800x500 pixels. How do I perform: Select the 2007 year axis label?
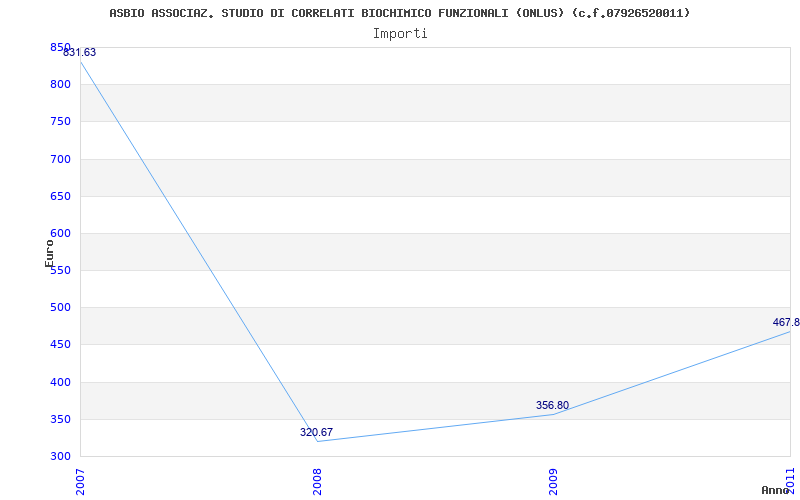point(80,482)
